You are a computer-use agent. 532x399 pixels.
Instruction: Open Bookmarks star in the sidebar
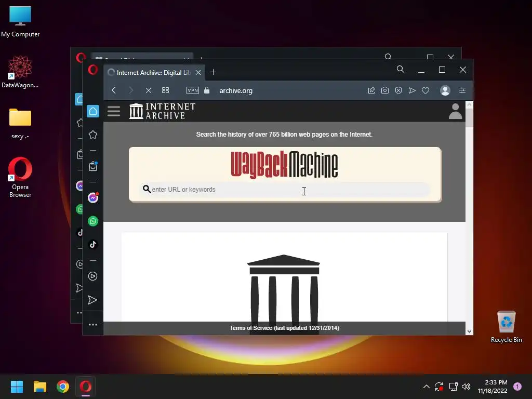[93, 135]
